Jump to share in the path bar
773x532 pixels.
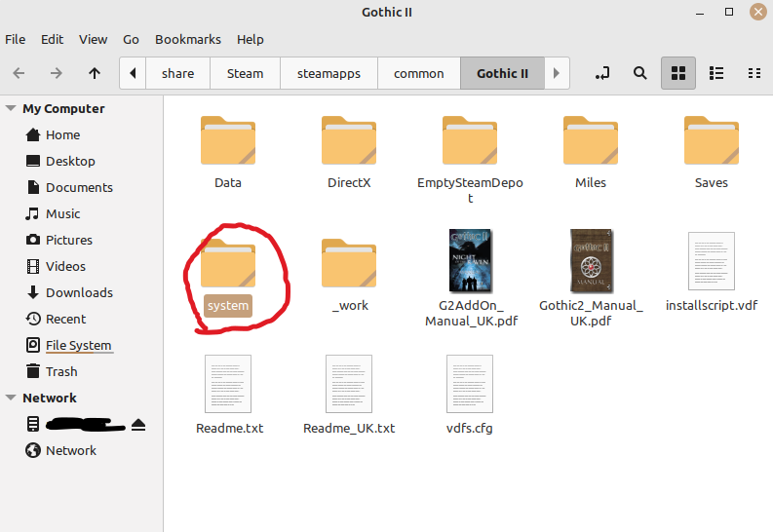click(178, 73)
